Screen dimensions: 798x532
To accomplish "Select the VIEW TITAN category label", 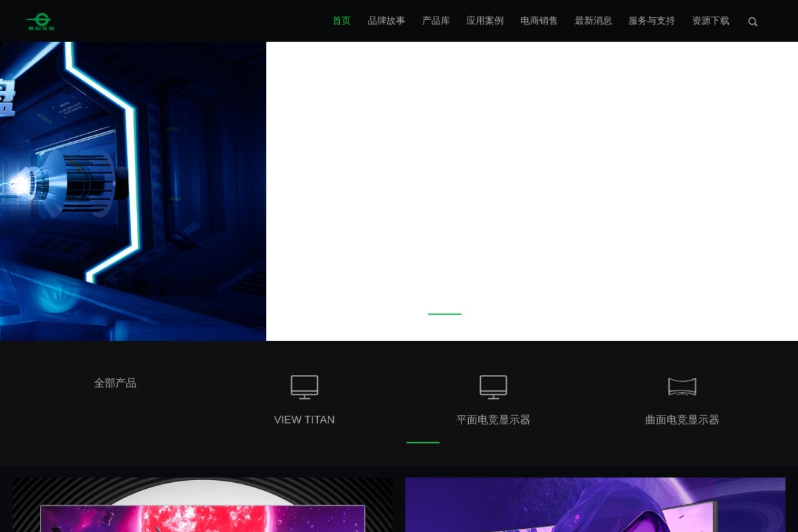I will coord(305,420).
